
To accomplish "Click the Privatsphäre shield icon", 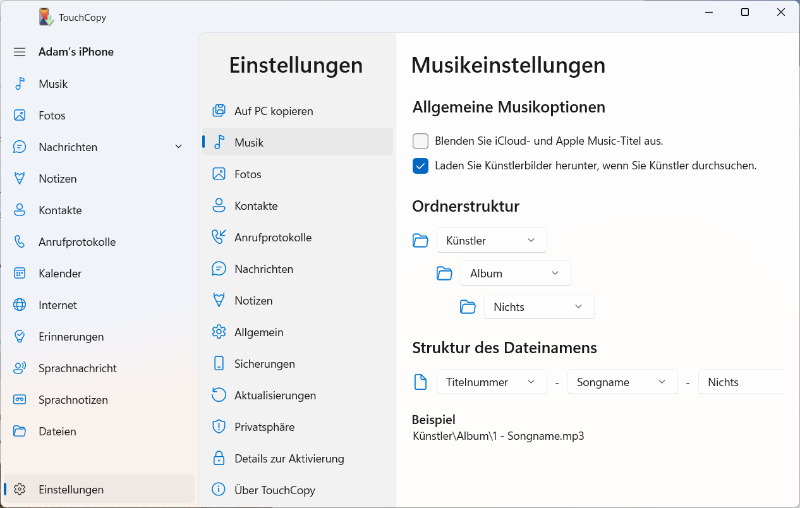I will coord(219,426).
